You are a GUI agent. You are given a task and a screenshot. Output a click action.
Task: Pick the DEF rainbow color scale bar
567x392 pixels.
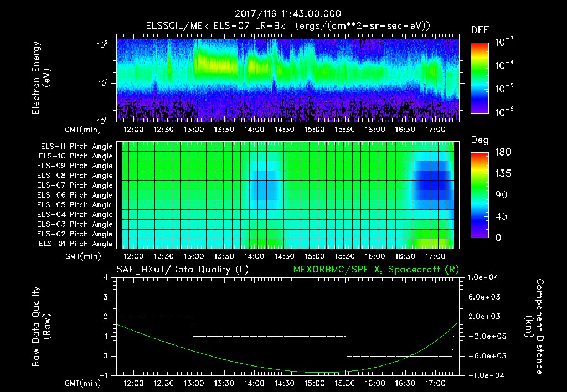pyautogui.click(x=480, y=78)
